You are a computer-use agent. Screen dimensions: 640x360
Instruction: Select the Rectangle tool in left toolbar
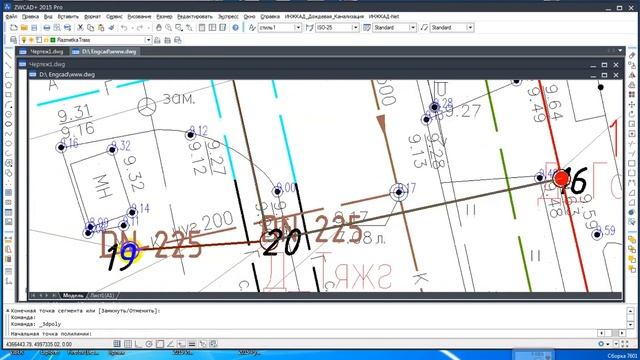click(x=9, y=95)
